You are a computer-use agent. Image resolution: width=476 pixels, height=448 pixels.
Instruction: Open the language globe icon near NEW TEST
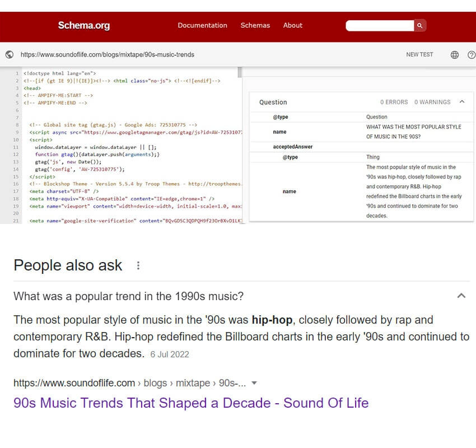(x=455, y=55)
